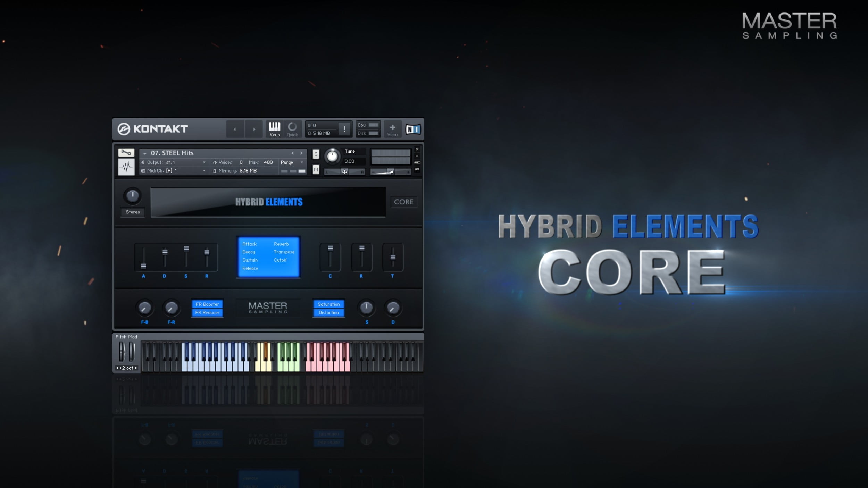Image resolution: width=868 pixels, height=488 pixels.
Task: Select the stereo output routing icon
Action: [142, 162]
